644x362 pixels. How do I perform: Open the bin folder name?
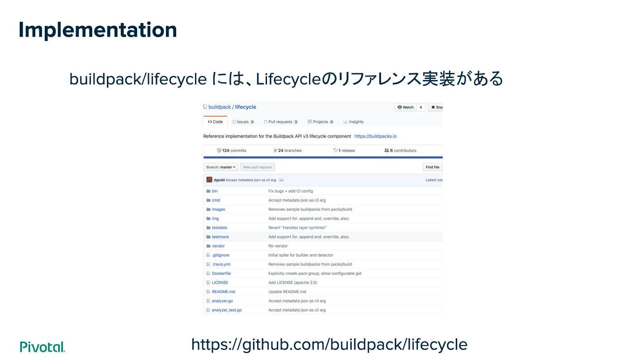click(x=215, y=191)
